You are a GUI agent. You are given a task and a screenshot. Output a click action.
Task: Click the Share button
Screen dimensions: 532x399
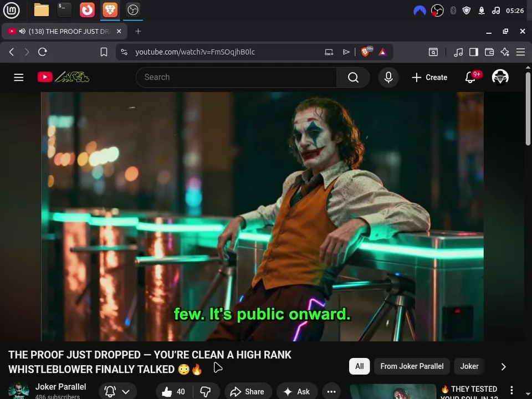coord(248,392)
